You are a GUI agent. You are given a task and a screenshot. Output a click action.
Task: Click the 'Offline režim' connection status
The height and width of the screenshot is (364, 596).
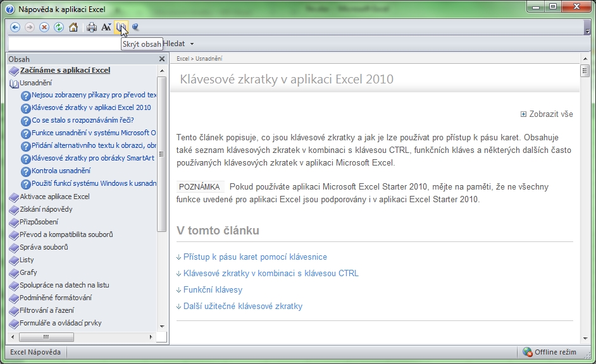(x=549, y=352)
